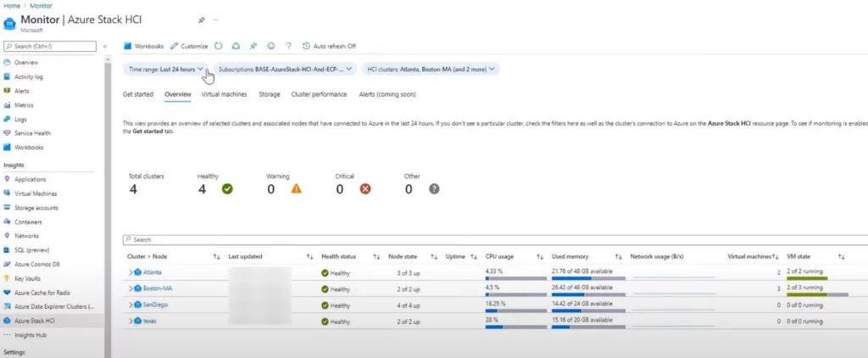This screenshot has width=868, height=358.
Task: Click the Customize pencil button
Action: (x=189, y=46)
